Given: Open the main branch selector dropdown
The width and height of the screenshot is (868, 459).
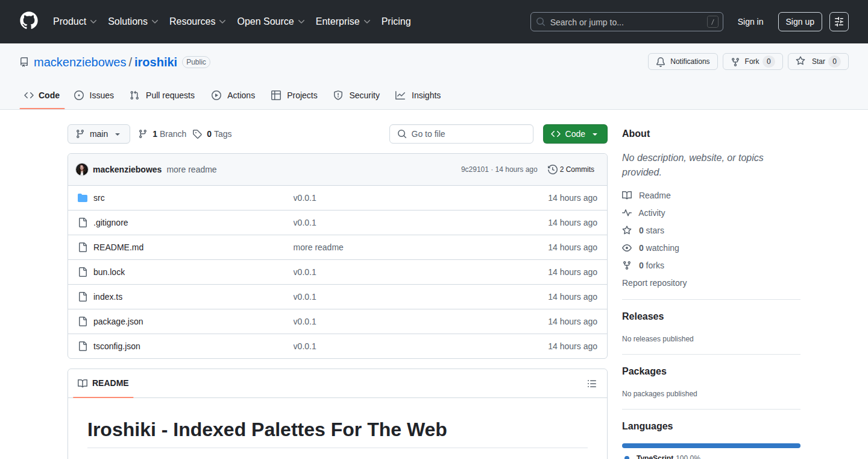Looking at the screenshot, I should click(99, 134).
